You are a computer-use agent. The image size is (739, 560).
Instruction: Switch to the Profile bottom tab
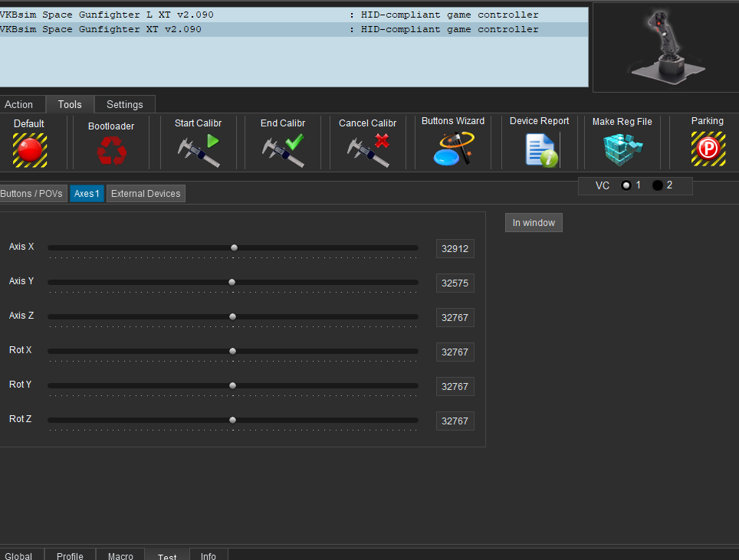tap(70, 555)
